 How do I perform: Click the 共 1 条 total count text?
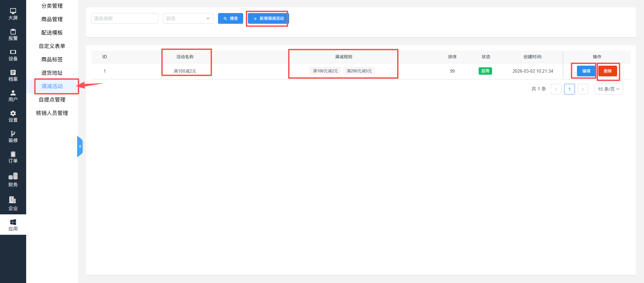(539, 89)
